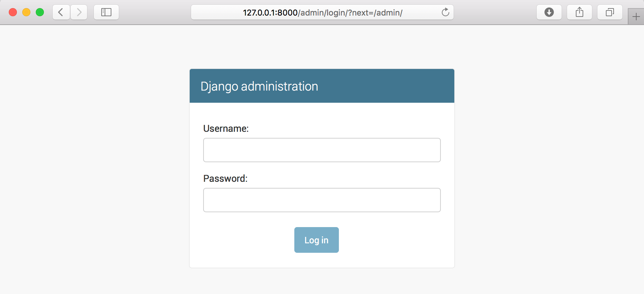Close the Safari window
This screenshot has height=294, width=644.
point(13,13)
